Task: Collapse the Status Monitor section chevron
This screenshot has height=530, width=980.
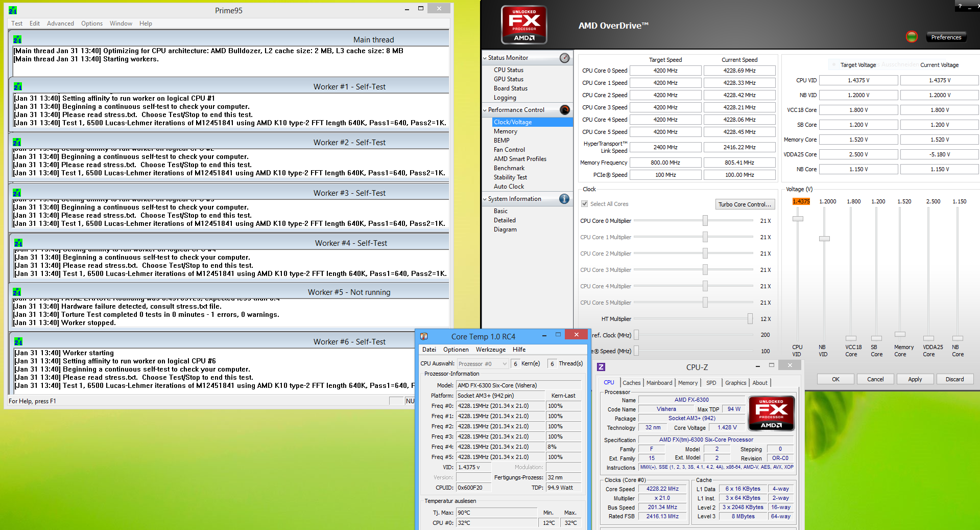Action: point(485,58)
